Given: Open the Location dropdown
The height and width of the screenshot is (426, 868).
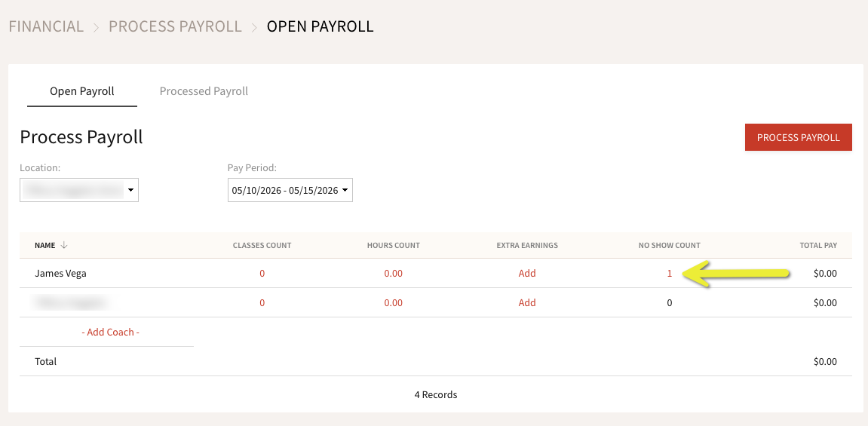Looking at the screenshot, I should (x=79, y=190).
